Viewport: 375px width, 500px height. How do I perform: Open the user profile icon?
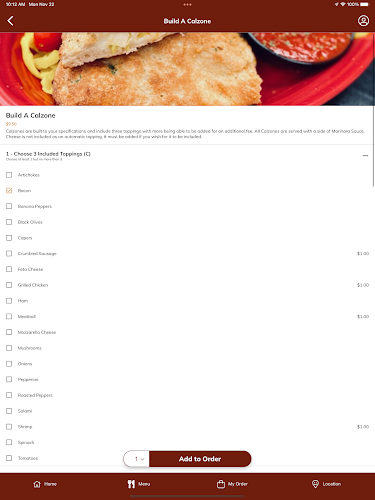(363, 21)
